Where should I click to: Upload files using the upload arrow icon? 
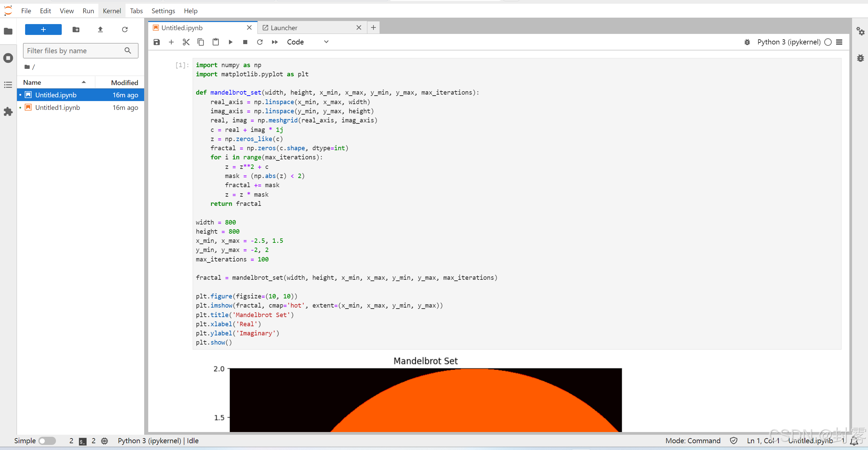pos(100,30)
